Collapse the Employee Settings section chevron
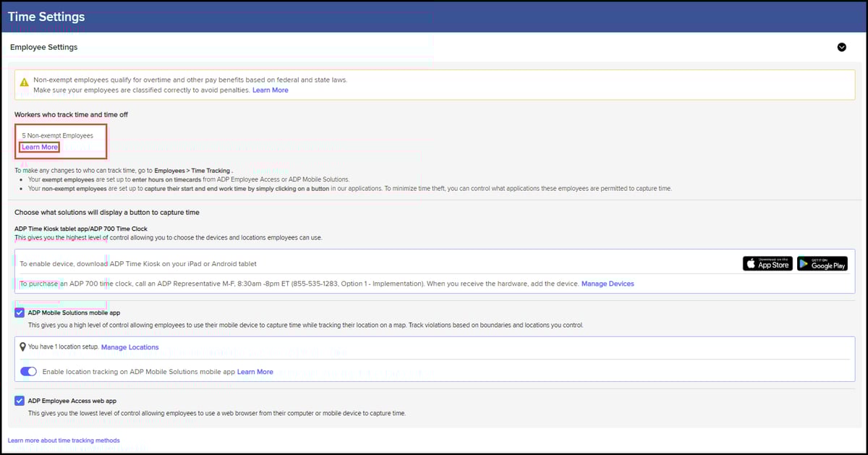The height and width of the screenshot is (455, 868). click(841, 47)
